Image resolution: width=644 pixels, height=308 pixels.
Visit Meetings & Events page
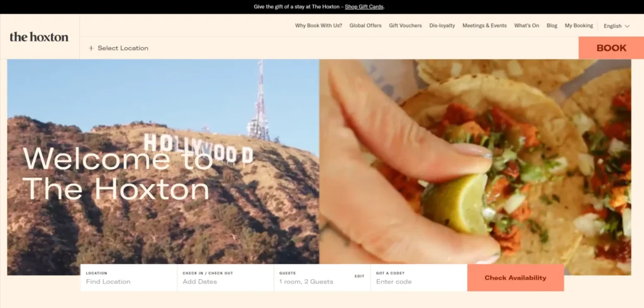tap(485, 26)
